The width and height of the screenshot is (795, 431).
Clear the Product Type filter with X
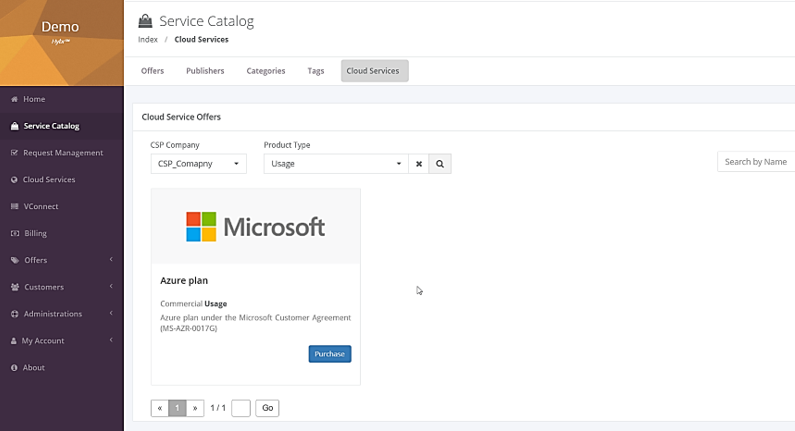419,164
